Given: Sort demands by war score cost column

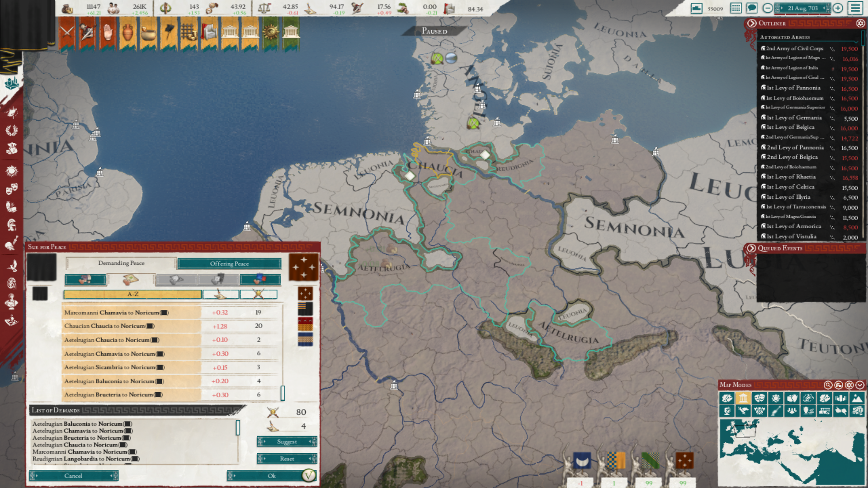Looking at the screenshot, I should 221,294.
